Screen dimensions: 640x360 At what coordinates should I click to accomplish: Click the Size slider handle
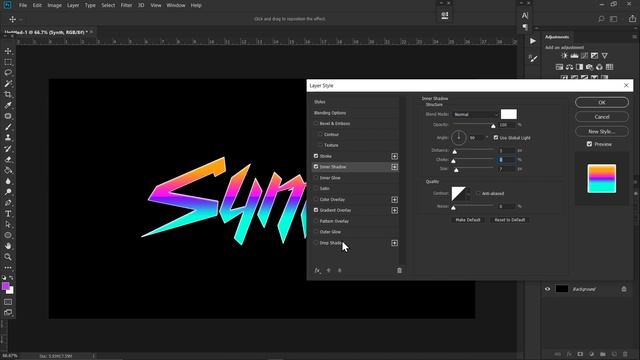[456, 170]
